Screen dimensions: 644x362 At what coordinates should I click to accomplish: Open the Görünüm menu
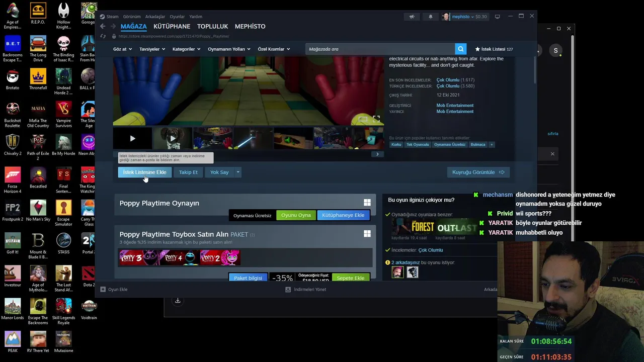point(132,17)
